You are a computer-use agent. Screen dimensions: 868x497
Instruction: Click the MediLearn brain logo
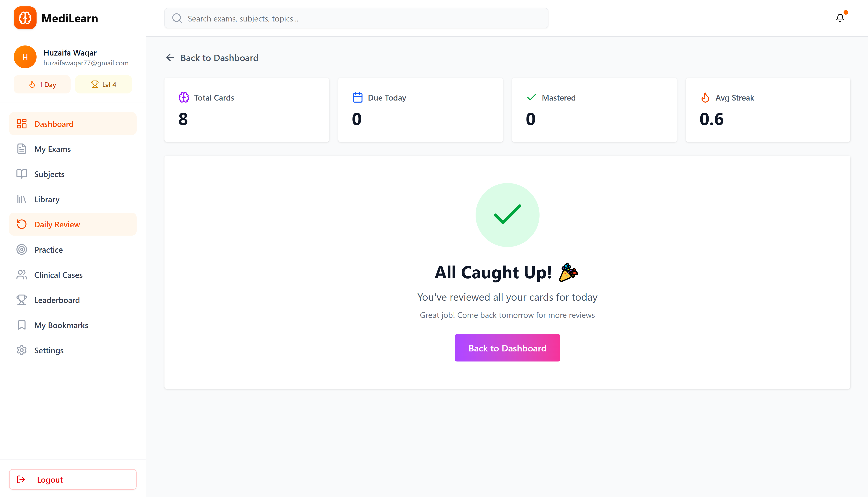coord(25,18)
